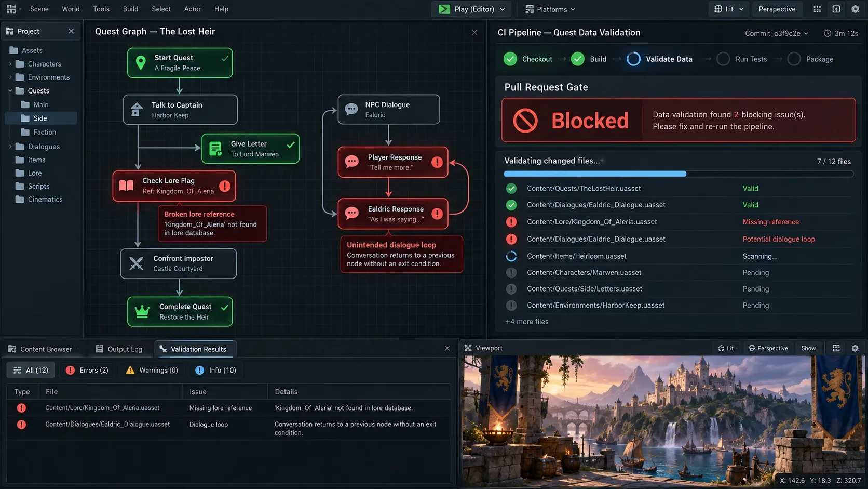Click the book icon on Check Lore Flag node
Screen dimensions: 868x489
127,186
